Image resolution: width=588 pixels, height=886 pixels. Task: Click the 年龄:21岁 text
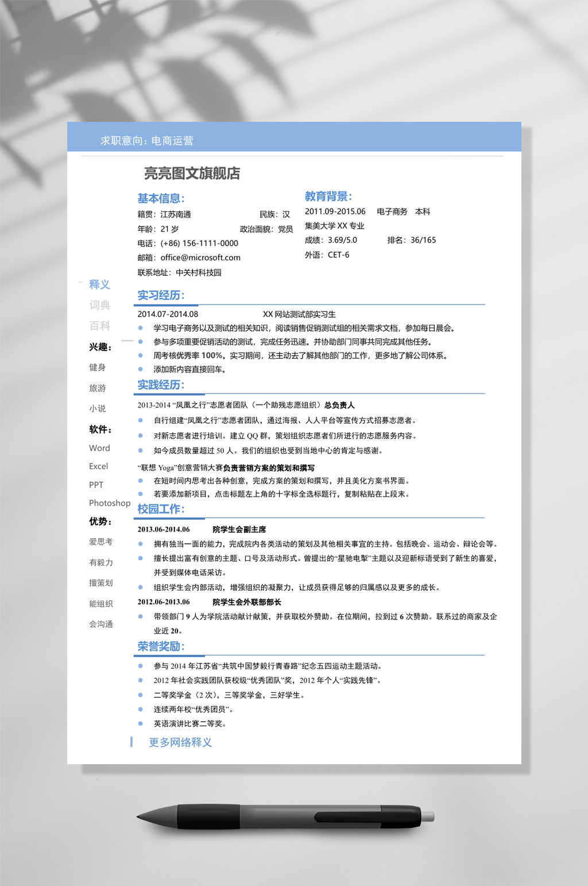tap(158, 229)
